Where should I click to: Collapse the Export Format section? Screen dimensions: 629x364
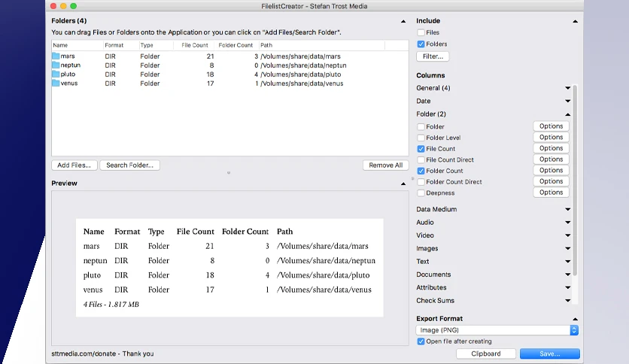click(x=576, y=319)
